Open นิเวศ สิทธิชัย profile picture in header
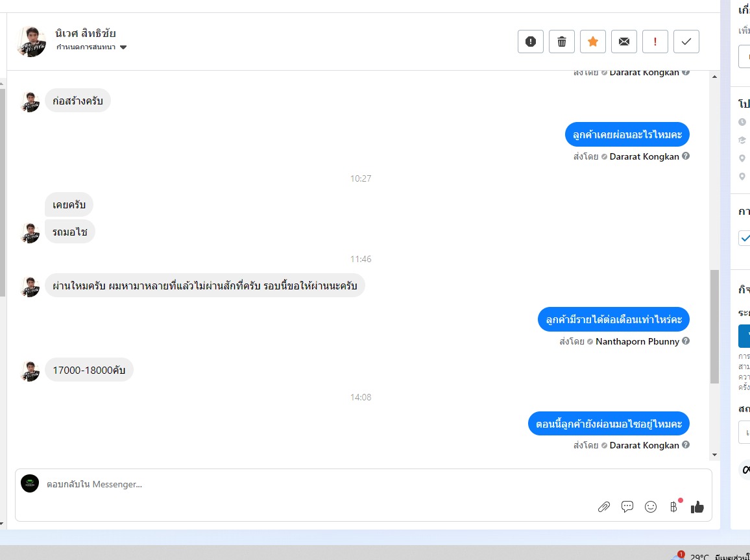 (32, 42)
